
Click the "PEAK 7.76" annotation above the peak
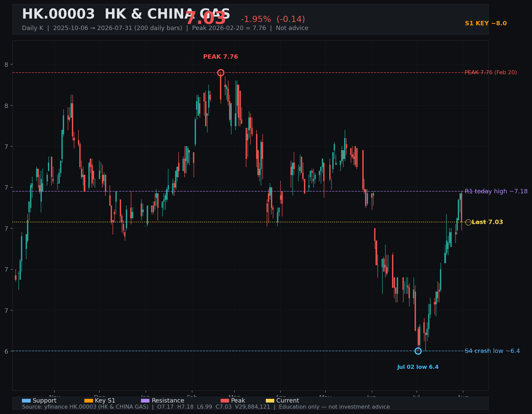pyautogui.click(x=221, y=57)
